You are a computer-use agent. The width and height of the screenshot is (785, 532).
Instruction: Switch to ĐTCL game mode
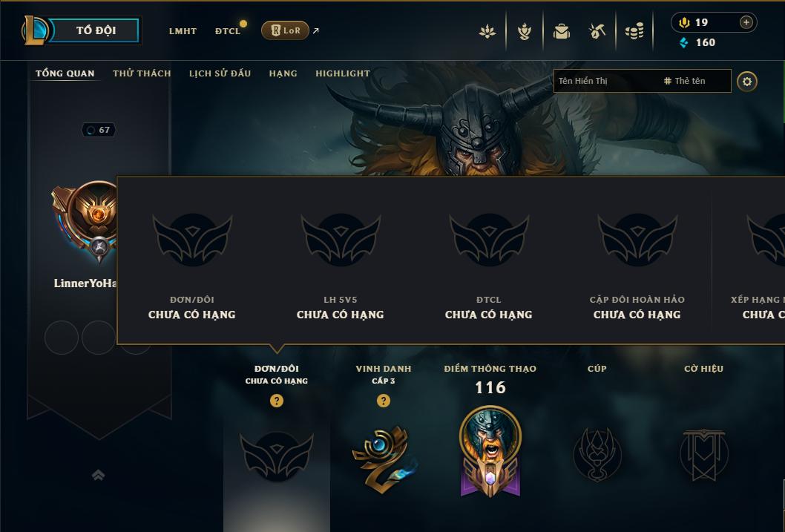click(228, 31)
